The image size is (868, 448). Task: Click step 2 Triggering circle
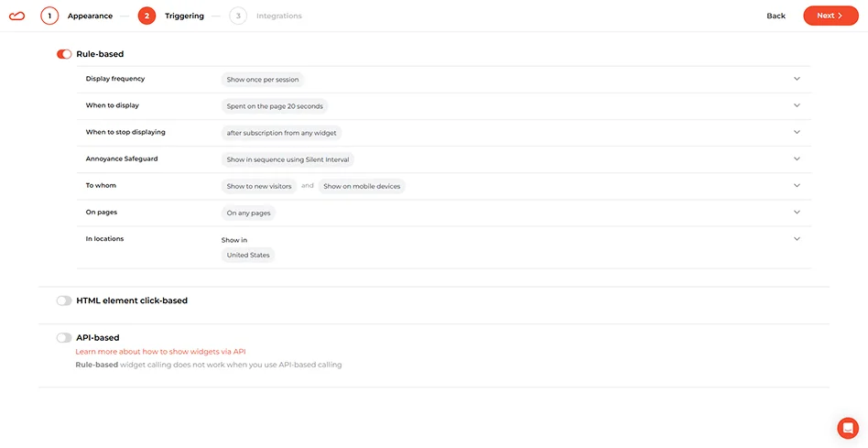pos(146,16)
